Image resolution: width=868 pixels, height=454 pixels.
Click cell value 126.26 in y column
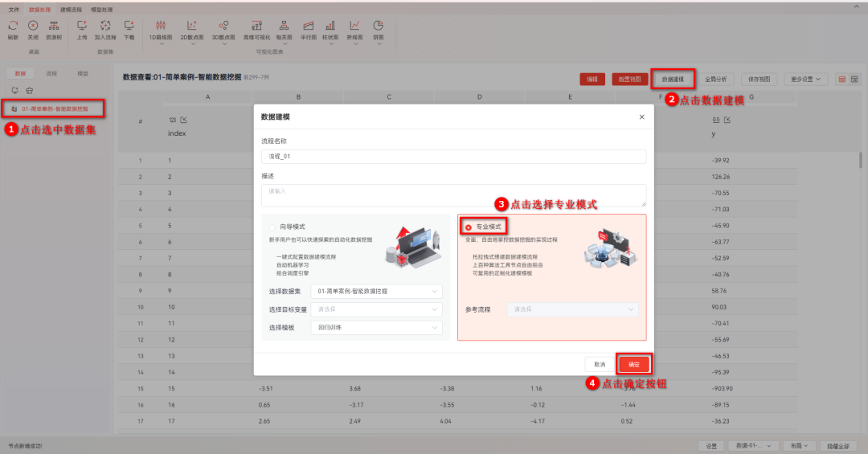pyautogui.click(x=721, y=177)
